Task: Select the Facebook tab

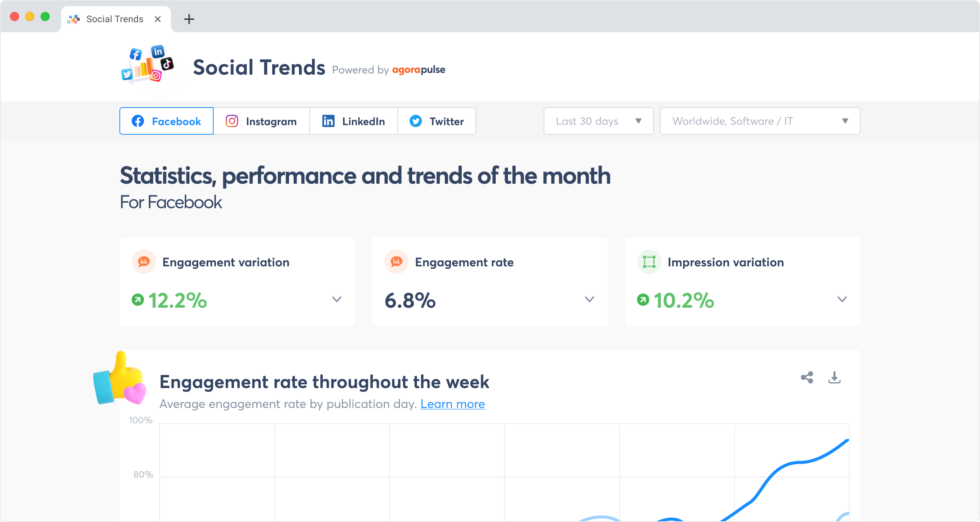Action: (x=167, y=121)
